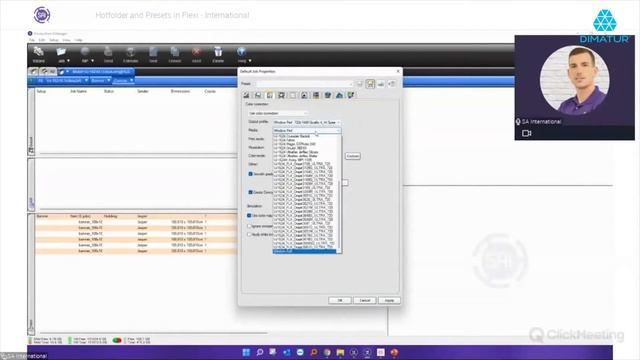Screen dimensions: 640x360
Task: Open the Use color correction dropdown
Action: click(x=278, y=113)
